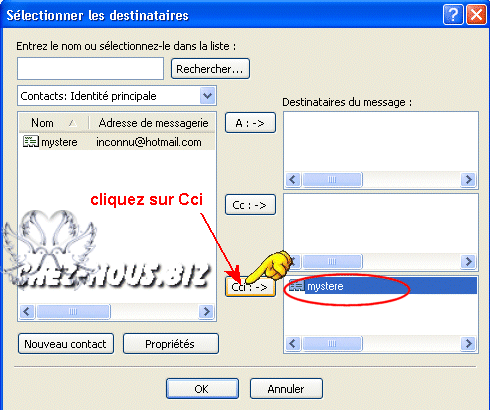The image size is (490, 410).
Task: Click left scroll arrow in Cc recipients box
Action: click(293, 261)
